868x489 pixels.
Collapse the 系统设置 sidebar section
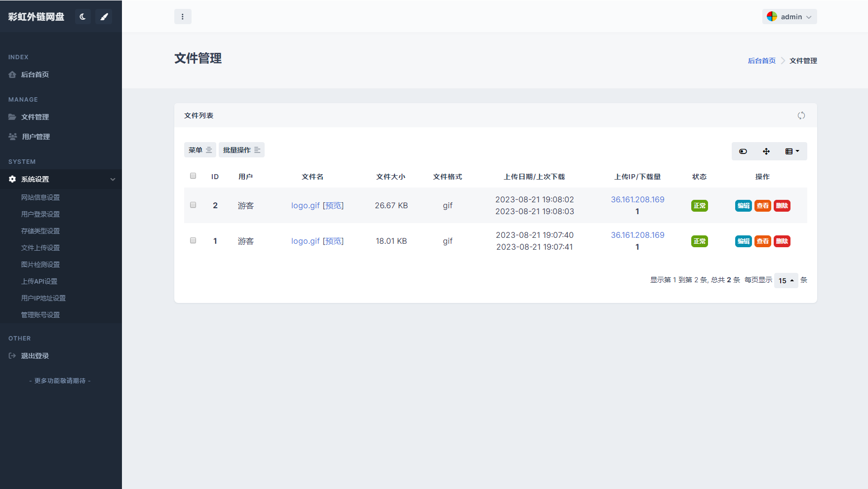pyautogui.click(x=113, y=179)
